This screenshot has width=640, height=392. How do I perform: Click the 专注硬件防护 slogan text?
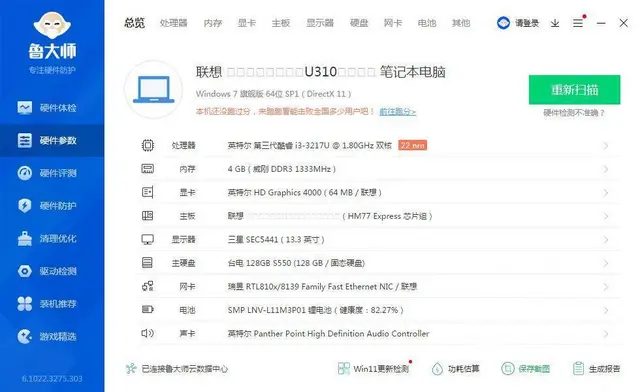(x=52, y=70)
